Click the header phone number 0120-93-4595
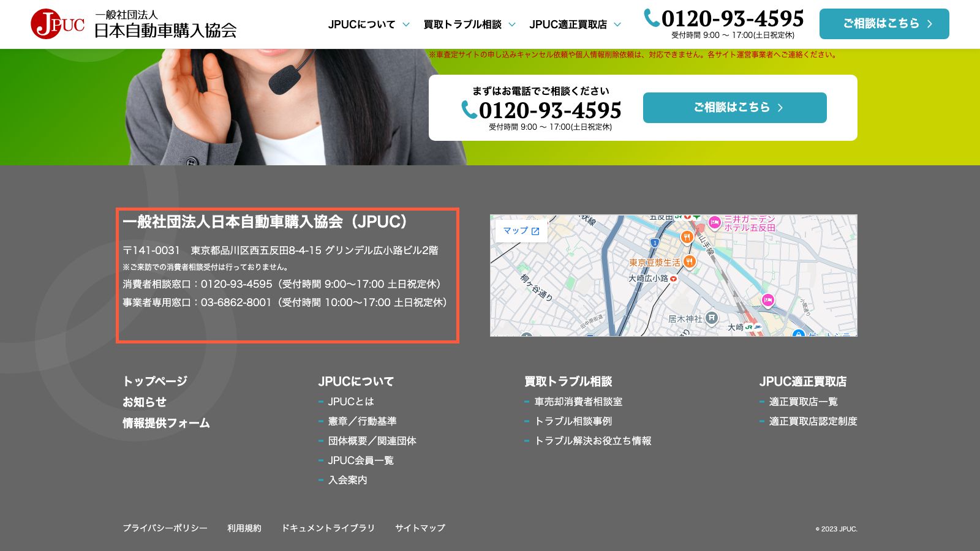The image size is (980, 551). coord(733,18)
